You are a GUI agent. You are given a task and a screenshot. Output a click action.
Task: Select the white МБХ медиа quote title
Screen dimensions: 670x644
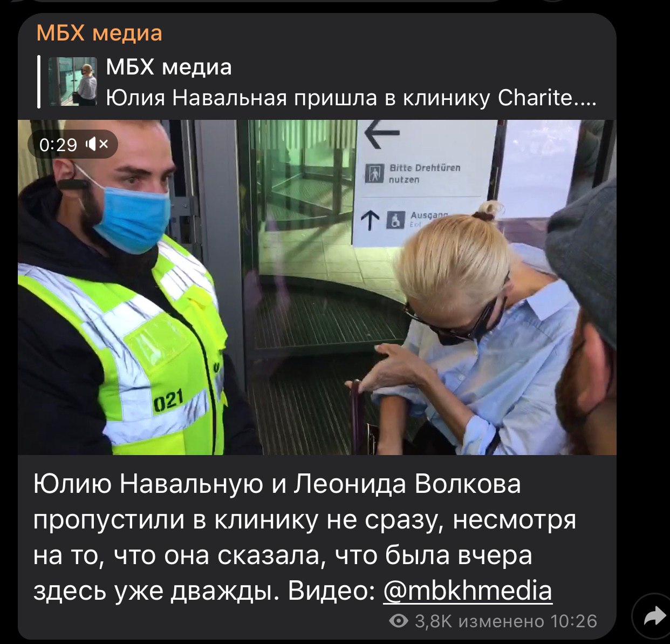tap(169, 67)
